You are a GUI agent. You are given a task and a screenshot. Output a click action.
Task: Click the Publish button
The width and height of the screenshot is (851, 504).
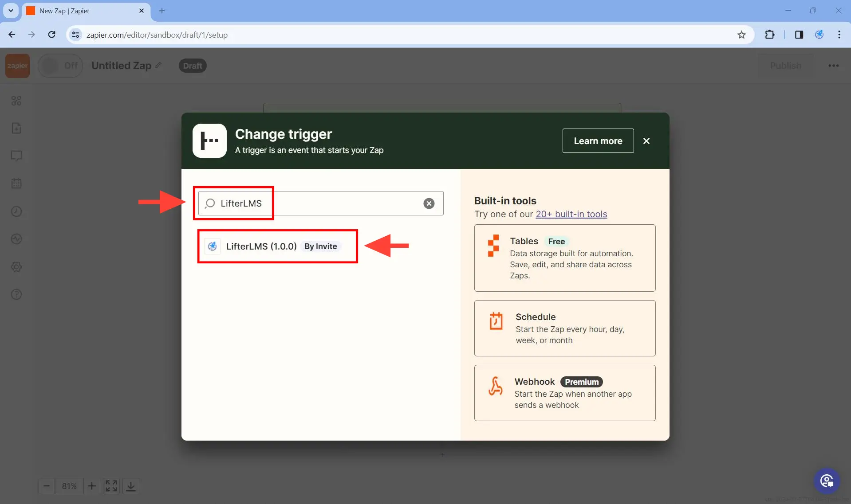point(786,66)
